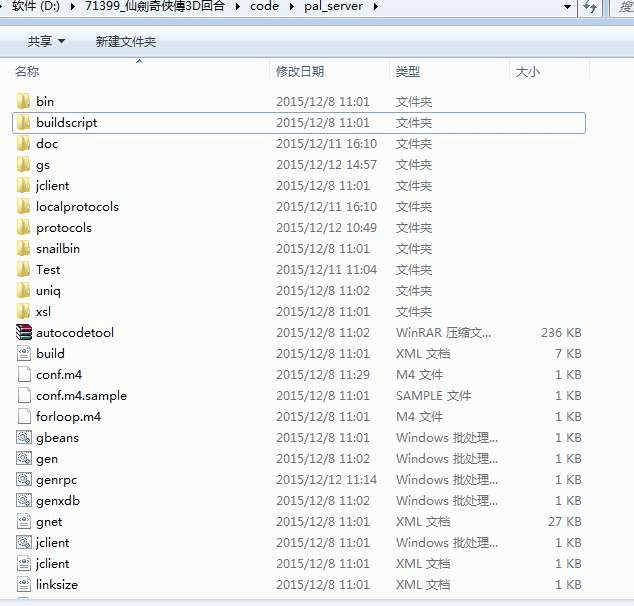Open the 共享 share dropdown

46,41
